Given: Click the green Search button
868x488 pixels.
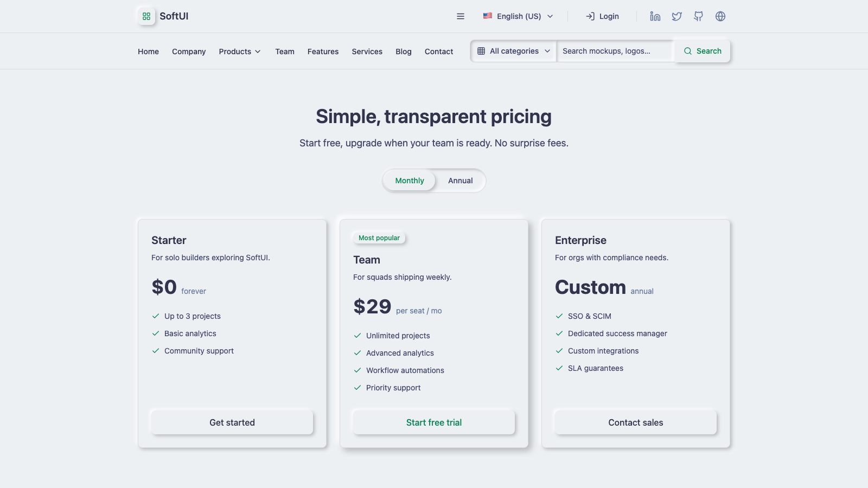Looking at the screenshot, I should click(703, 51).
